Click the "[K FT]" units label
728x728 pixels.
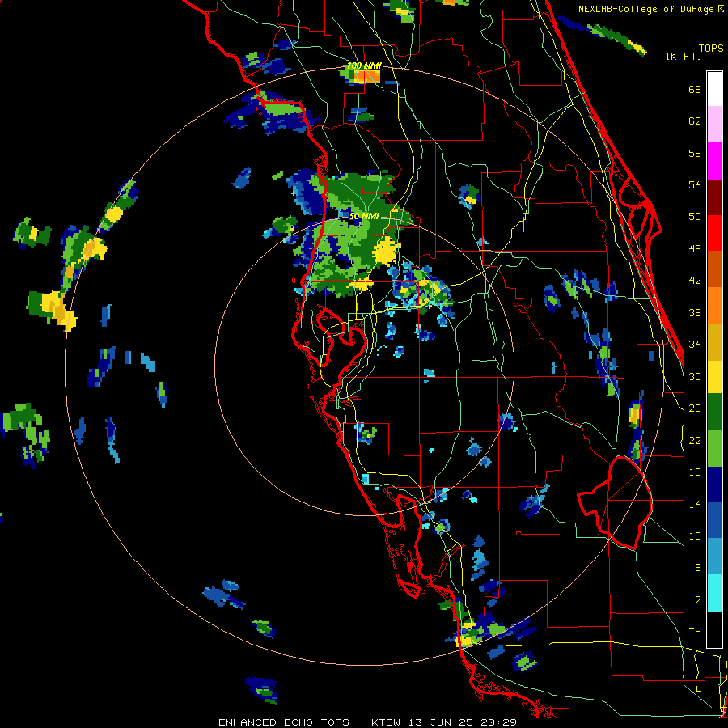684,57
